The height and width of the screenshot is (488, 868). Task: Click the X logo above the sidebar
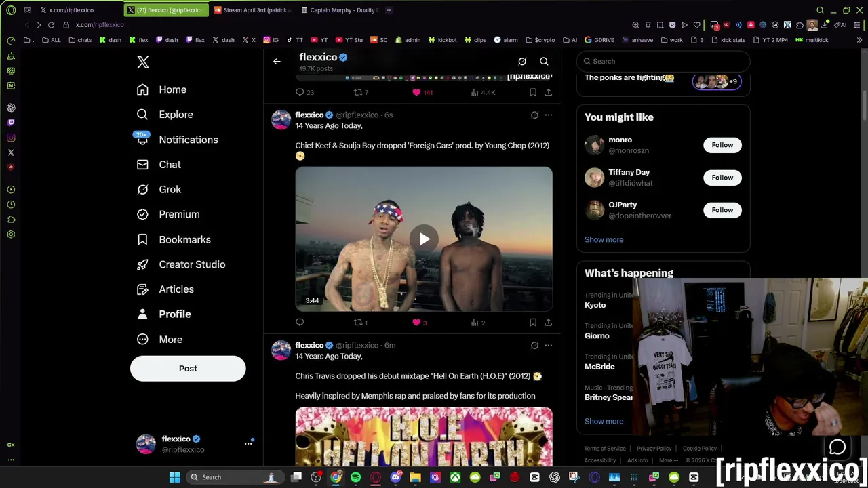pos(142,62)
